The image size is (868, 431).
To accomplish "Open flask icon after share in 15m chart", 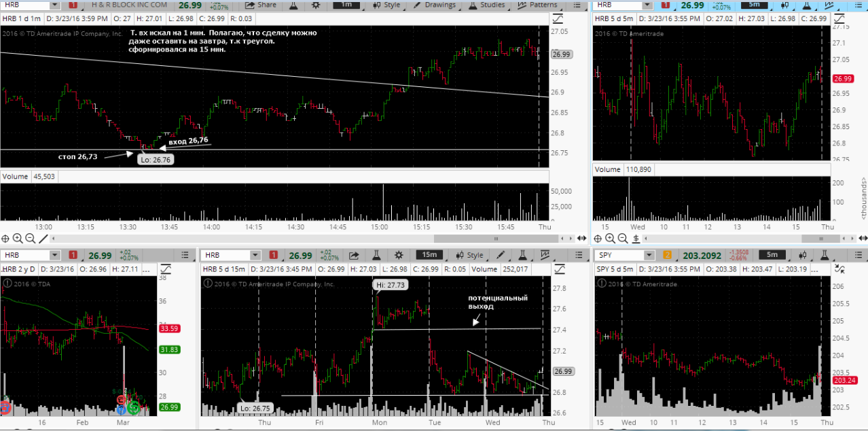I will [x=378, y=256].
